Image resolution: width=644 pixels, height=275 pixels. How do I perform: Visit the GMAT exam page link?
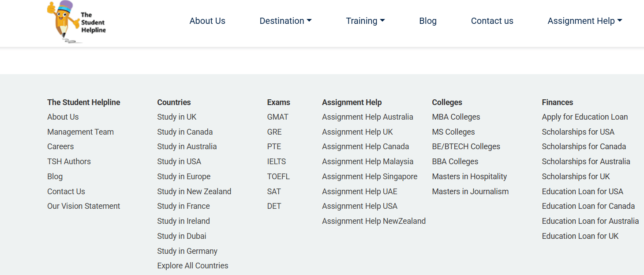pos(277,117)
